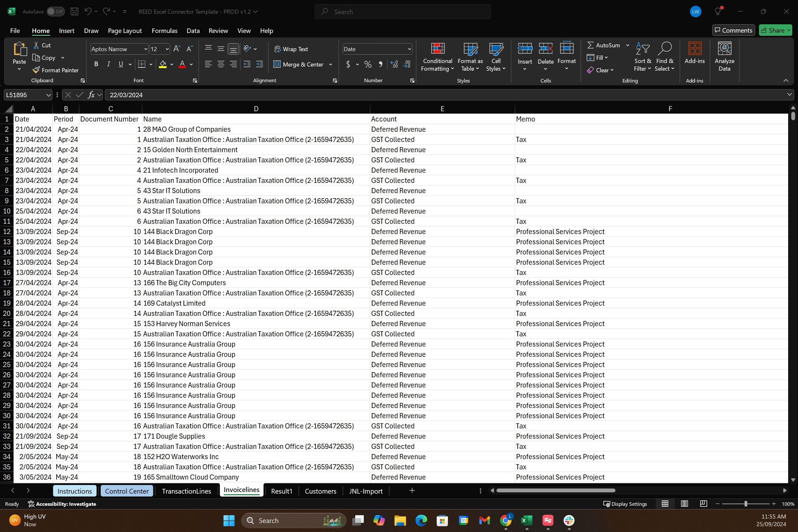The height and width of the screenshot is (532, 798).
Task: Switch to the TransactionLines sheet tab
Action: 186,491
